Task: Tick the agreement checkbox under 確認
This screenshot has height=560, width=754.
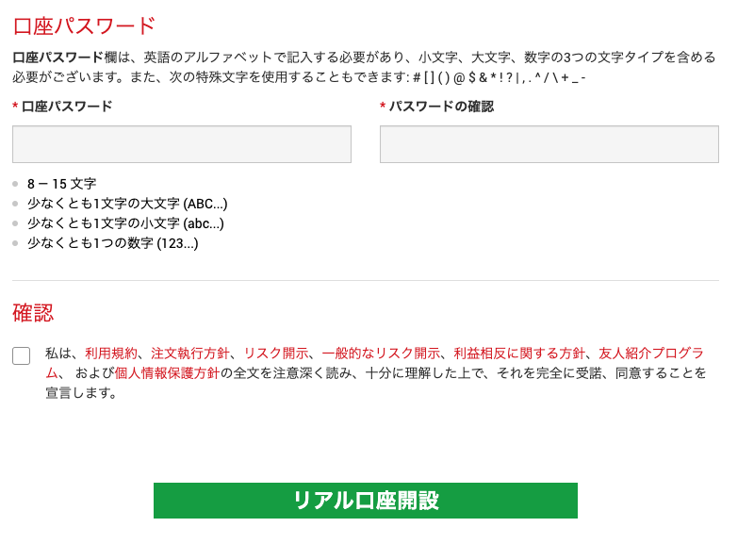Action: coord(22,355)
